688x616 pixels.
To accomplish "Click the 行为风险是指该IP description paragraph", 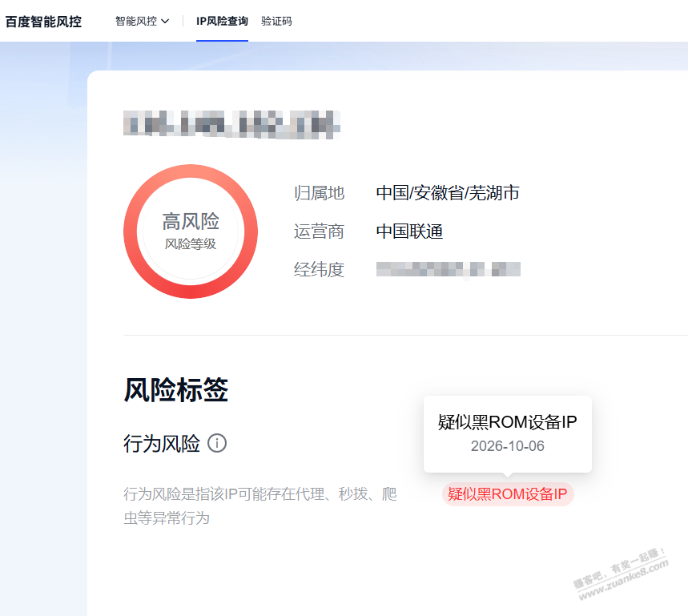I will tap(260, 506).
